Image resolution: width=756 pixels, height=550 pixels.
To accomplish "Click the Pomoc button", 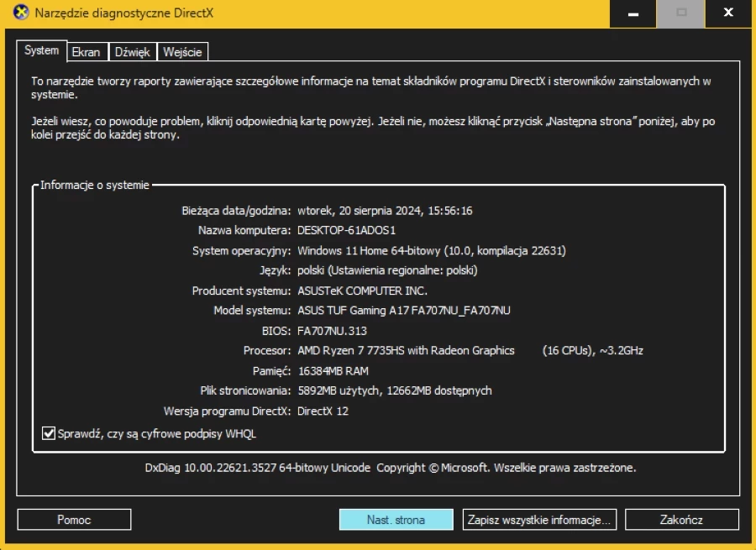I will coord(74,520).
